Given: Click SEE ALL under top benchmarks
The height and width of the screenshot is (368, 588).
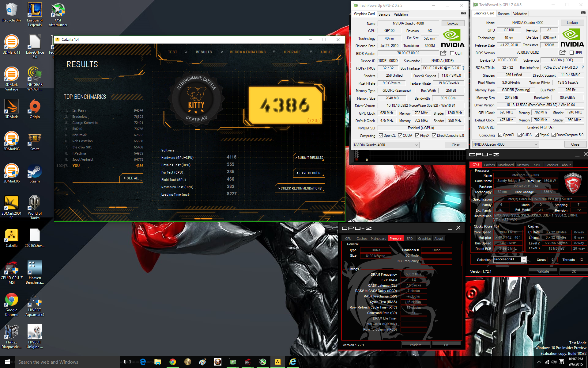Looking at the screenshot, I should point(131,178).
